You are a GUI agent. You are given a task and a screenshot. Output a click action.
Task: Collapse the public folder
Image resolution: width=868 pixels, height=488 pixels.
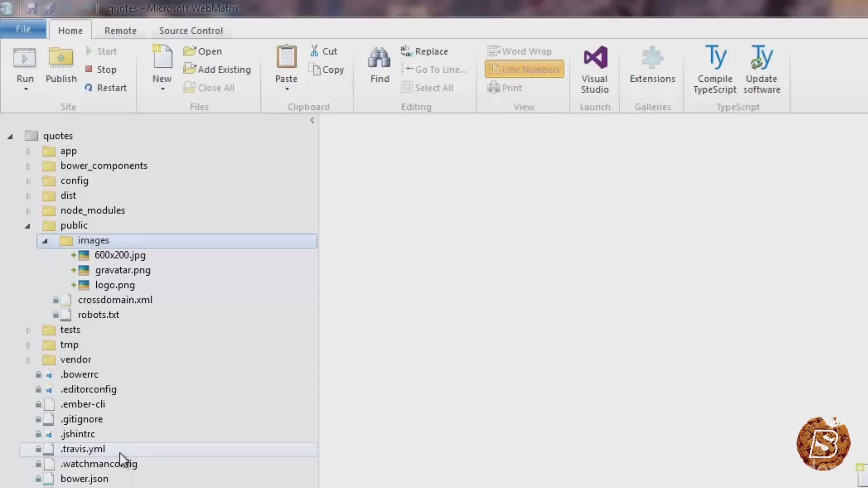28,226
